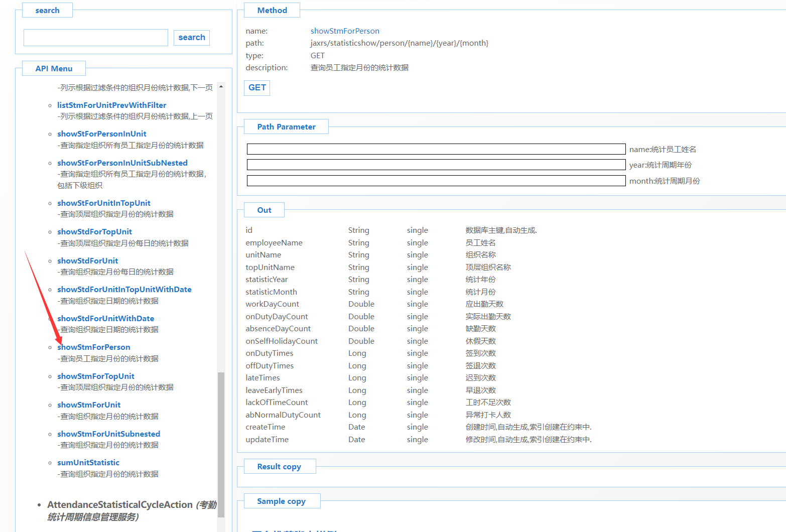The width and height of the screenshot is (786, 532).
Task: Open showStdForUnitInTopUnitWithDate link
Action: 124,290
